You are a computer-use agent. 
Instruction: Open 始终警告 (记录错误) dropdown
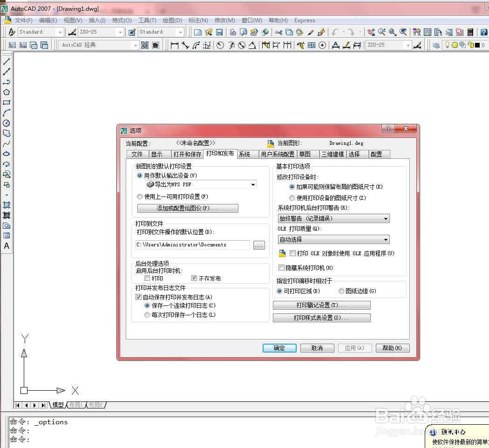[x=334, y=218]
